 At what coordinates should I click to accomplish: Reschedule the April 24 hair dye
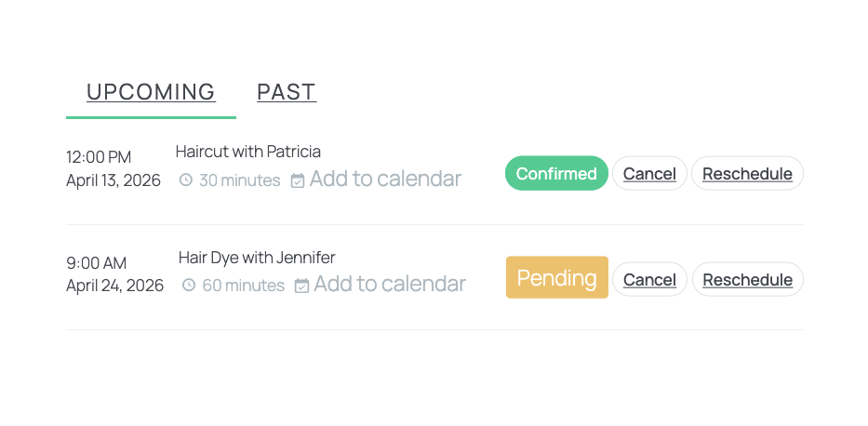(747, 279)
